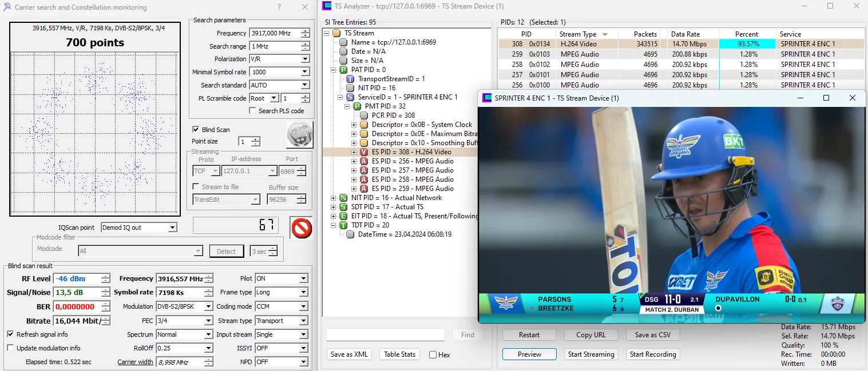Viewport: 868px width, 371px height.
Task: Open the IQScan point dropdown
Action: click(172, 228)
